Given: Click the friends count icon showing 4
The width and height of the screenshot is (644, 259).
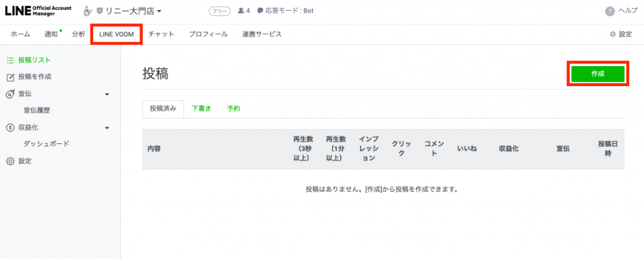Looking at the screenshot, I should pos(241,11).
